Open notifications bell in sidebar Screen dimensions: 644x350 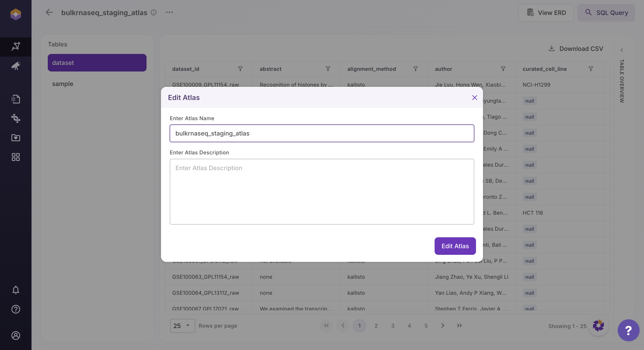click(16, 290)
